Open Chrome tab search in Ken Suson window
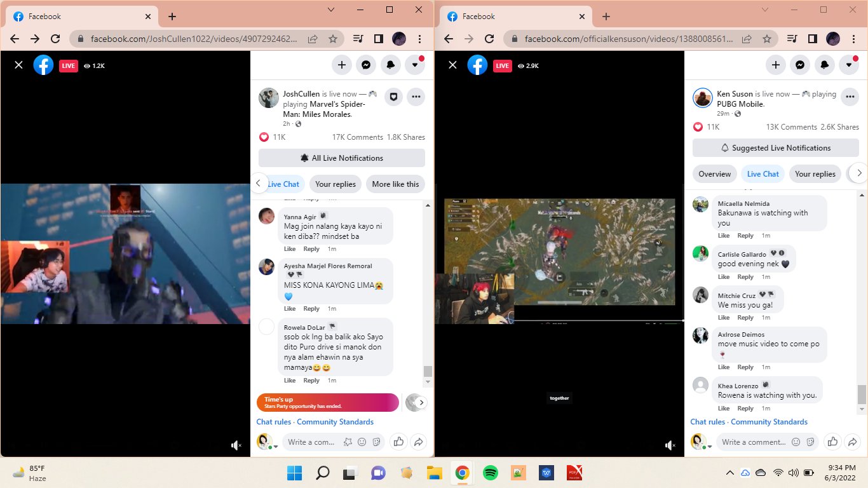 (764, 10)
